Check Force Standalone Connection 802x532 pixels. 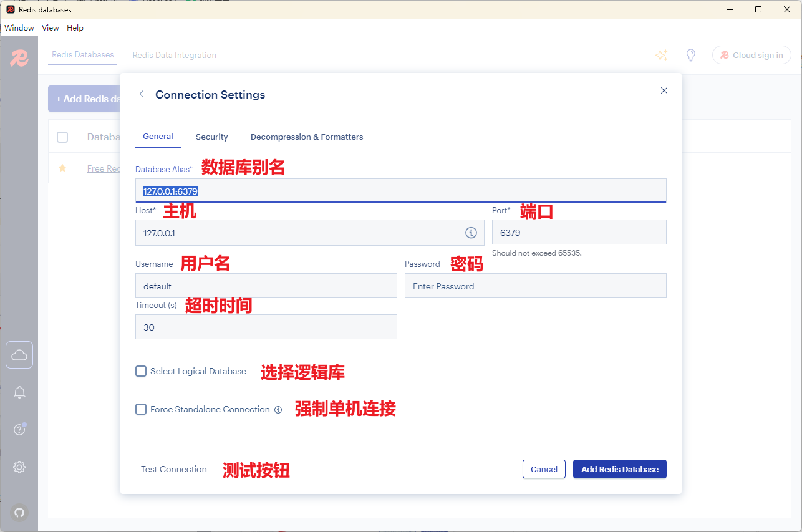pyautogui.click(x=141, y=409)
